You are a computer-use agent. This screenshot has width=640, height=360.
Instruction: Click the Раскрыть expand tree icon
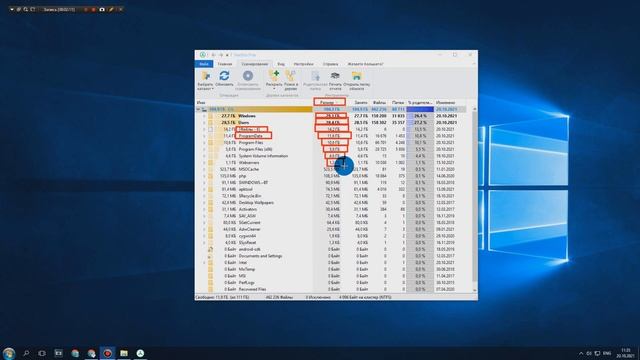274,76
